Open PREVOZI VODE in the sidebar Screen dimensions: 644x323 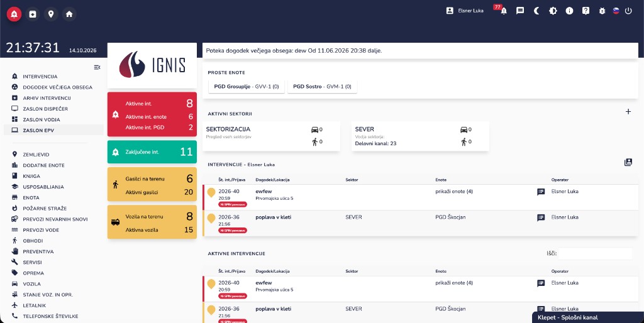tap(53, 230)
